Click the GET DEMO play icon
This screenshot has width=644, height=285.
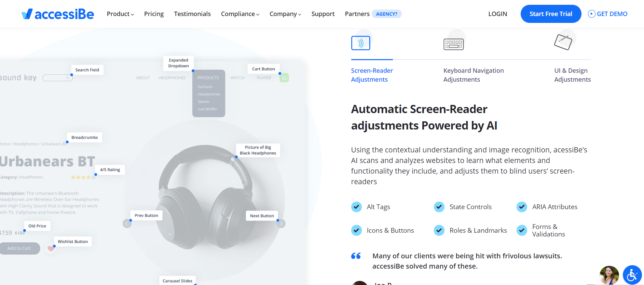point(591,14)
